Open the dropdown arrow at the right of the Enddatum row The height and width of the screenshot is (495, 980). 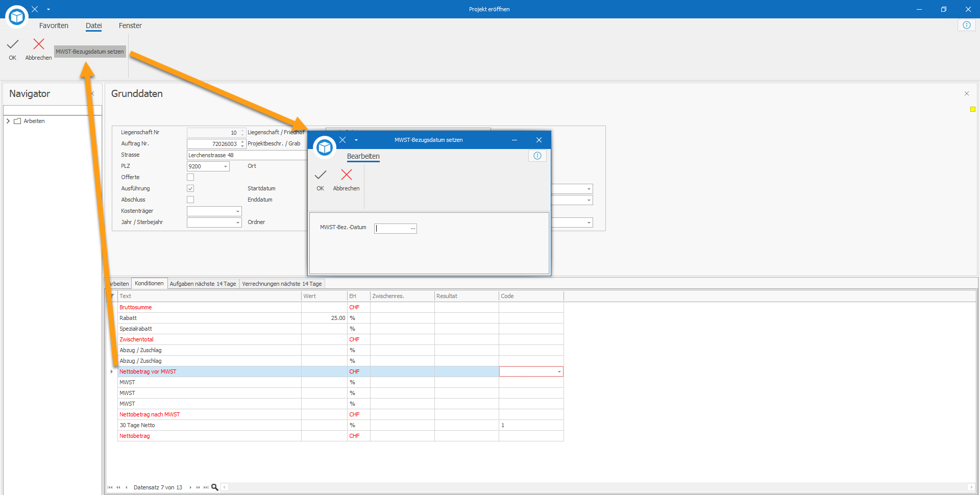(x=589, y=200)
